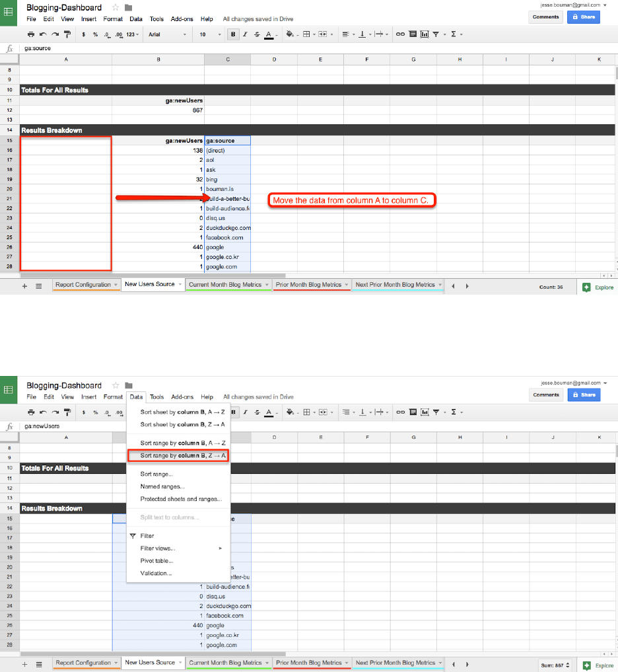The width and height of the screenshot is (618, 672).
Task: Click the Comments button in the upper window
Action: [x=545, y=17]
